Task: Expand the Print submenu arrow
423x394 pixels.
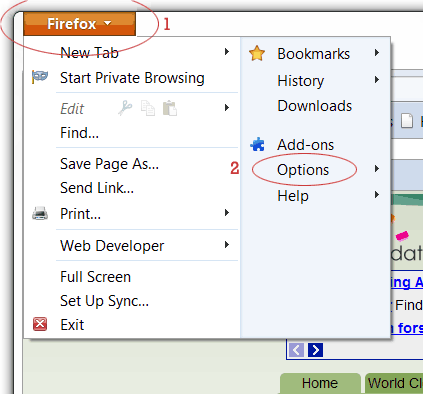Action: (227, 213)
